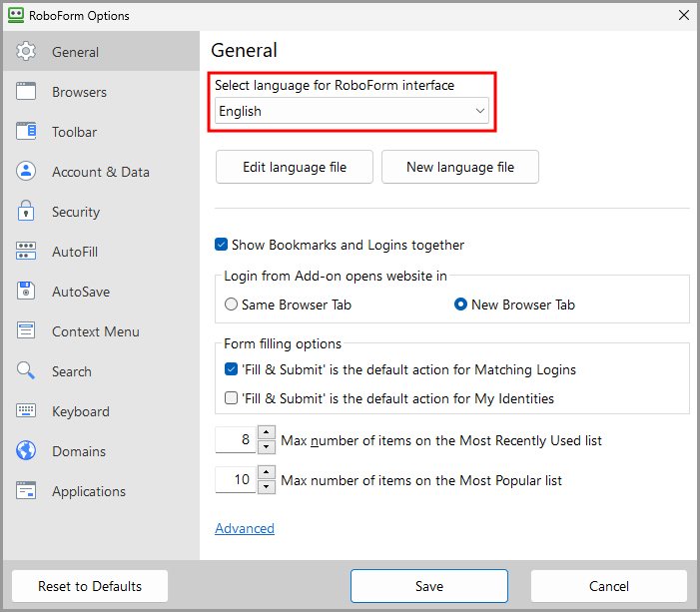
Task: Go to Keyboard settings
Action: coord(101,411)
